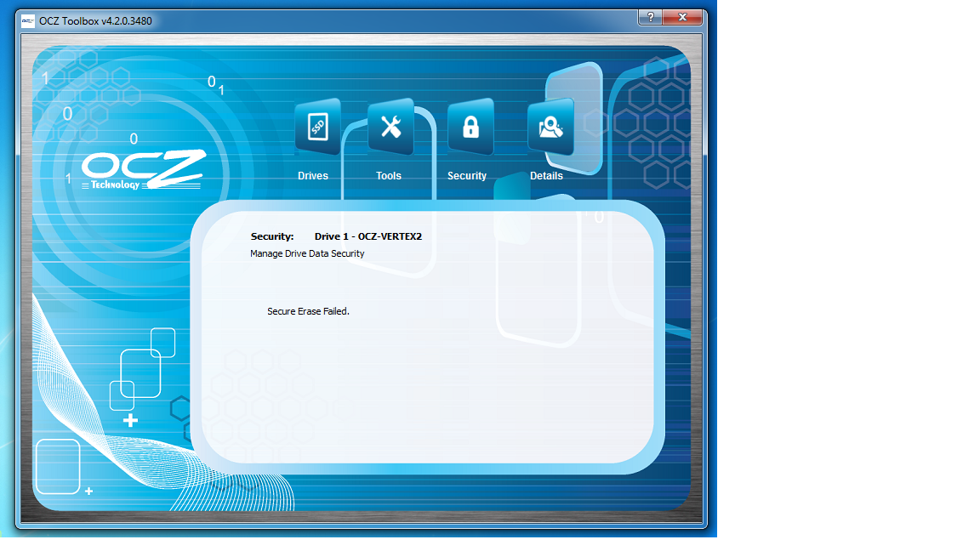Click the window title 'OCZ Toolbox v4.2.0.3480'
This screenshot has width=980, height=551.
click(x=95, y=20)
